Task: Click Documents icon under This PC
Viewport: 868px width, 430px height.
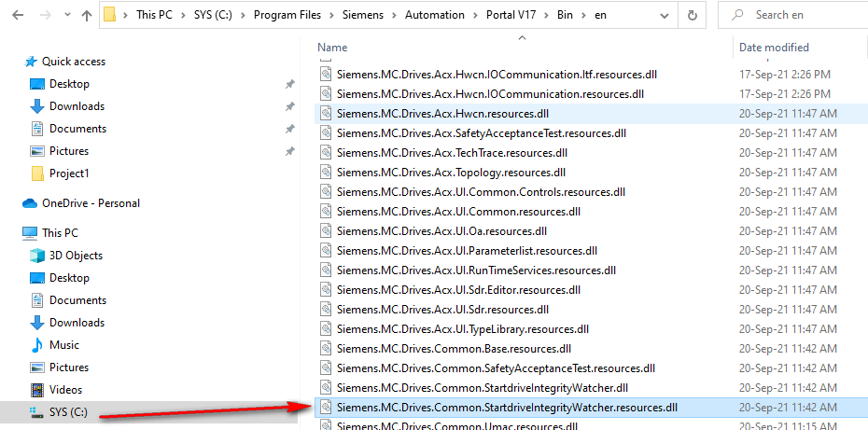Action: pos(37,300)
